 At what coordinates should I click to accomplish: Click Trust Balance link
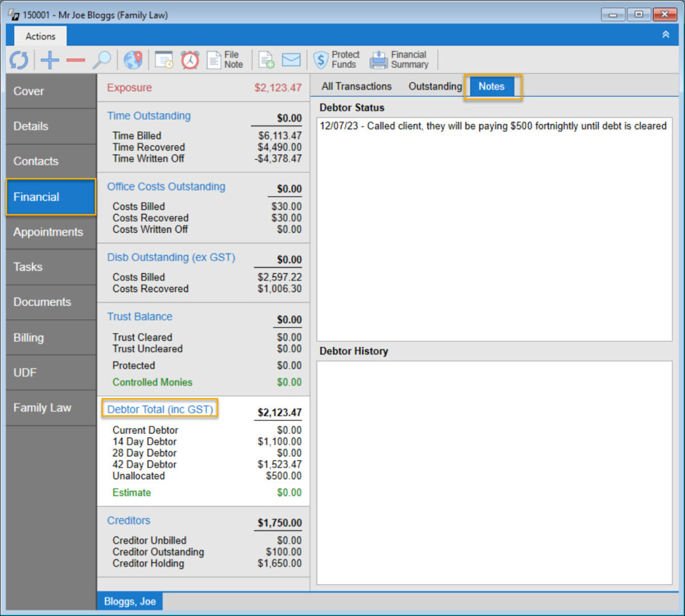140,317
